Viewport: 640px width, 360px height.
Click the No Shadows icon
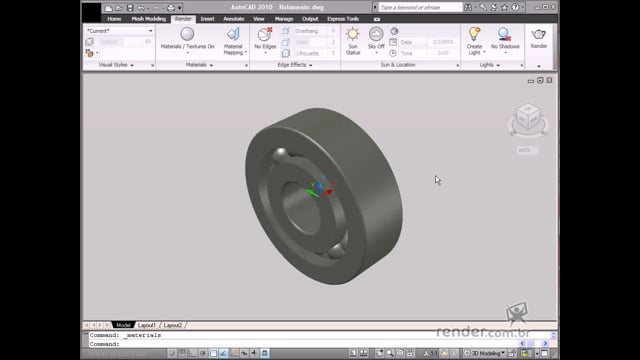504,34
